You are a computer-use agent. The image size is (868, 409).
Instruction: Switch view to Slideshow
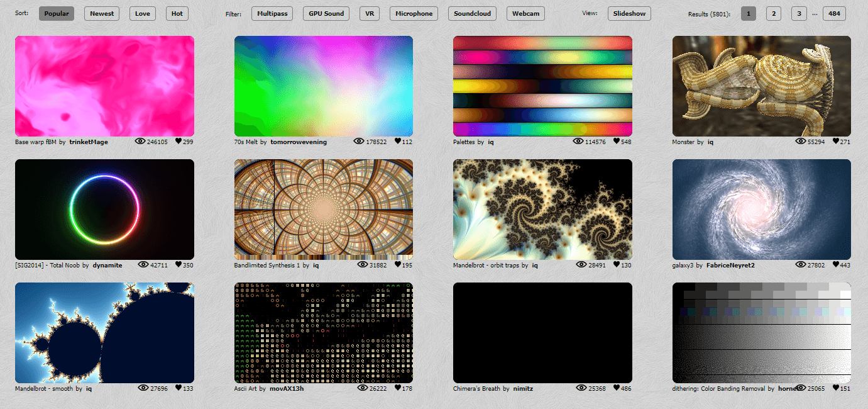pyautogui.click(x=629, y=14)
